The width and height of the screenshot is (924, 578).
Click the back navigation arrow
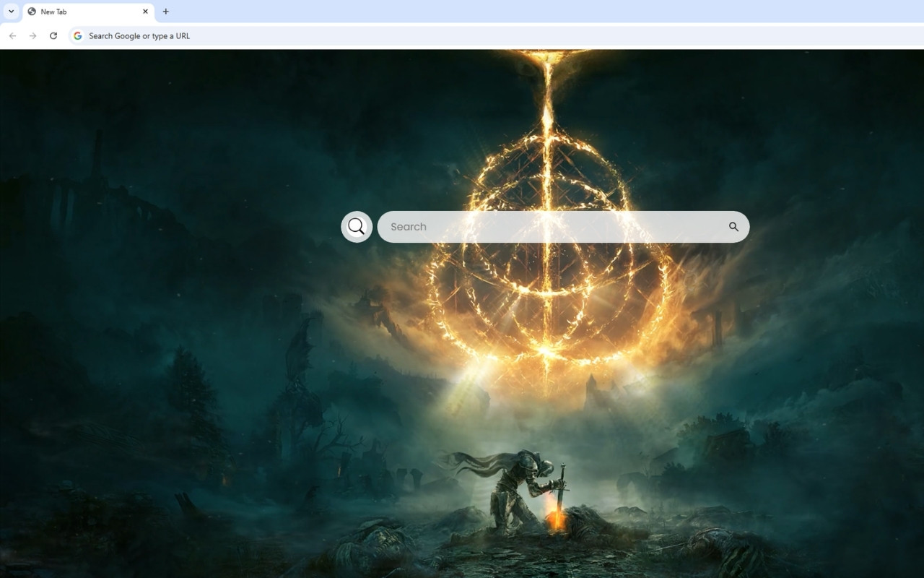[12, 35]
